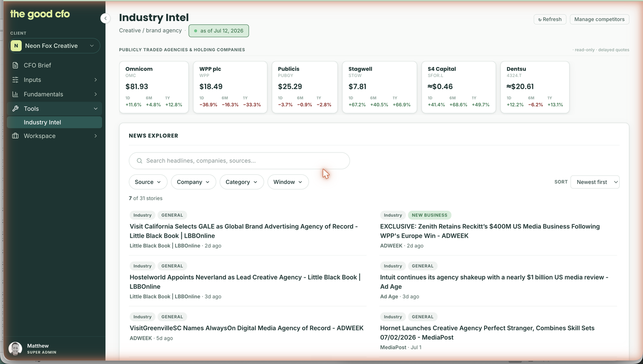Expand the Inputs section chevron
643x364 pixels.
[96, 80]
